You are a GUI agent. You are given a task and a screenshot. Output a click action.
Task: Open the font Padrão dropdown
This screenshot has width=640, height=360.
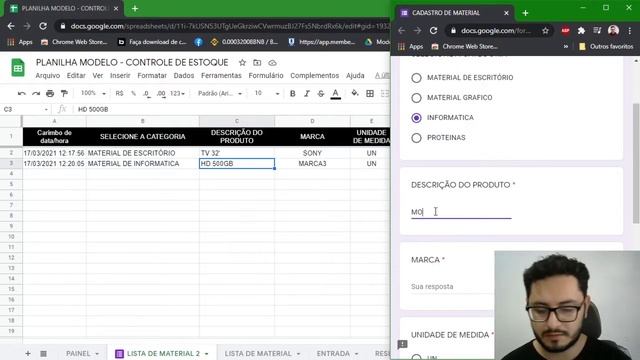220,93
